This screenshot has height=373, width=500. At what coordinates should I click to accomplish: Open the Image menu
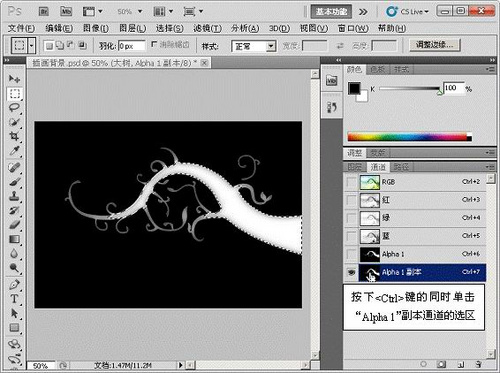coord(96,28)
